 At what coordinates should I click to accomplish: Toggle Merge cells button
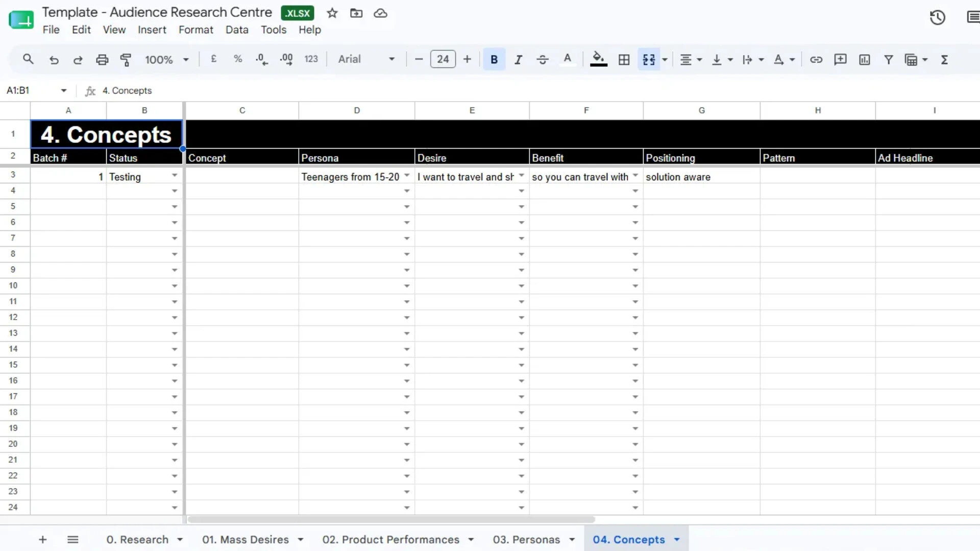pyautogui.click(x=649, y=60)
